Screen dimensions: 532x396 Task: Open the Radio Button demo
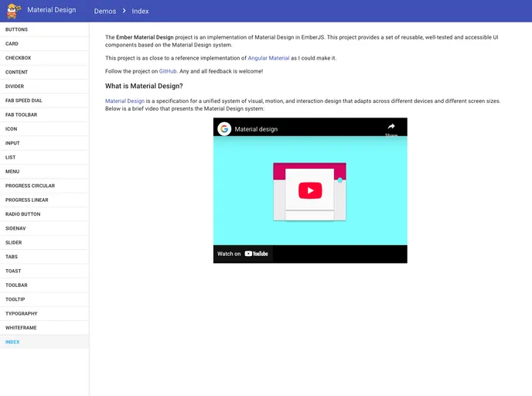[44, 214]
